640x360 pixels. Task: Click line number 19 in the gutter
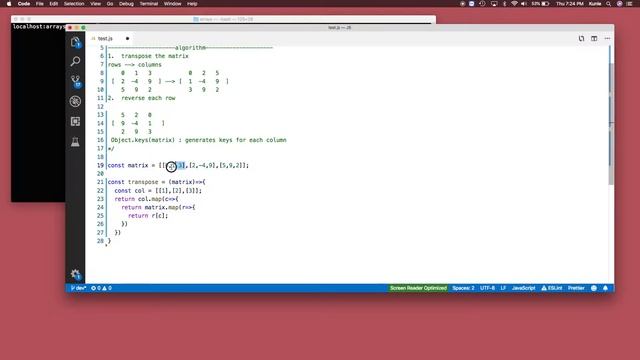point(100,165)
